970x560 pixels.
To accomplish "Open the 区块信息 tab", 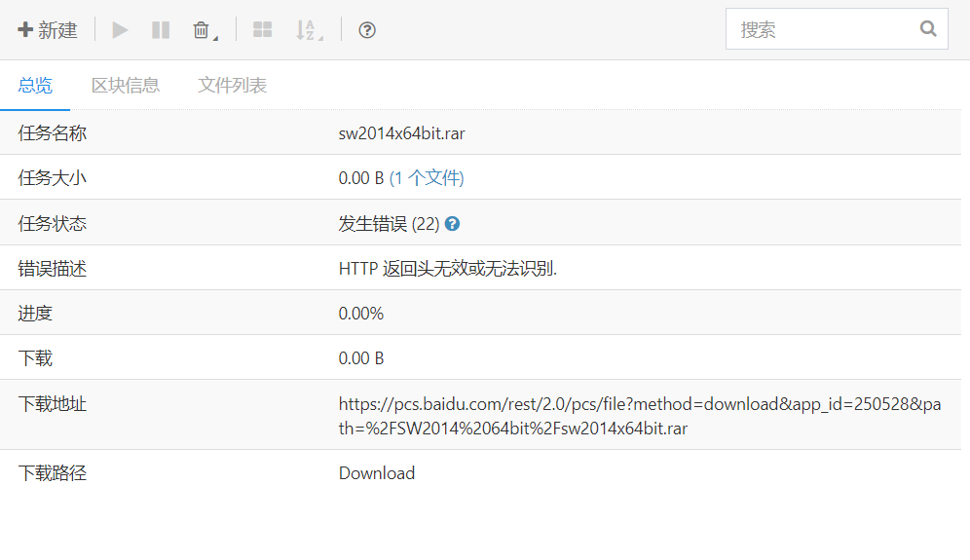I will pyautogui.click(x=126, y=85).
